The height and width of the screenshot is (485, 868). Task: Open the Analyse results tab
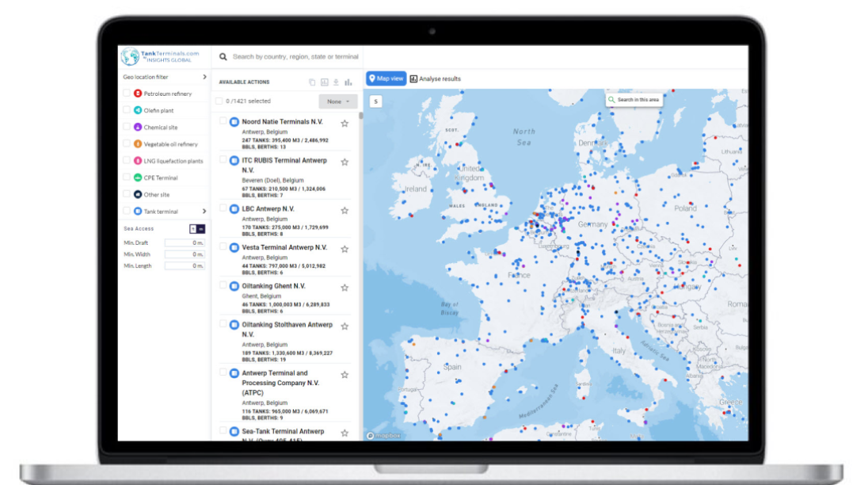(435, 78)
